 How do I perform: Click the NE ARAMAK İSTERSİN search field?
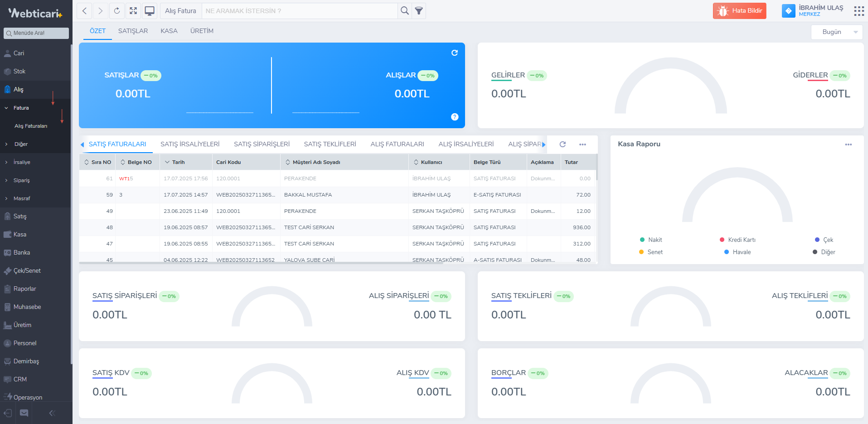299,11
